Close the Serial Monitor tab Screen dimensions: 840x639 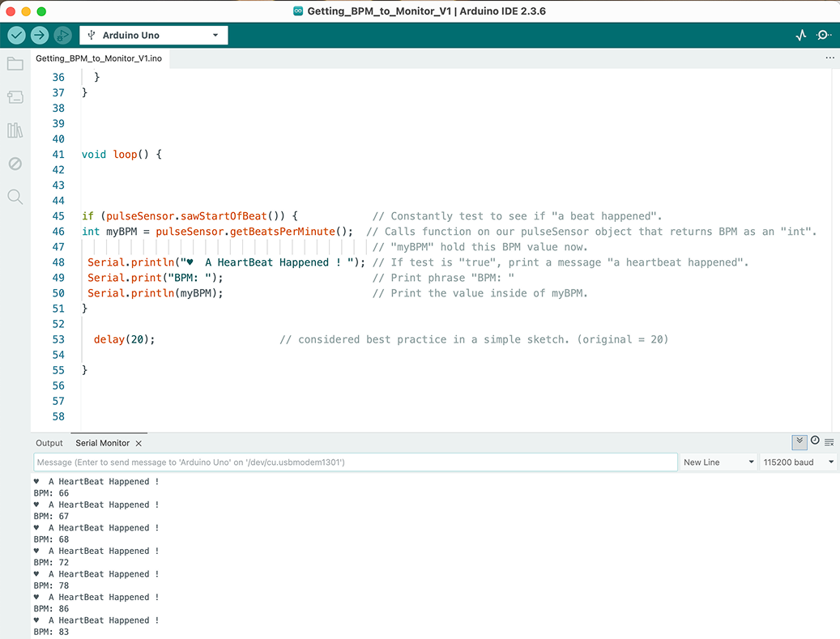[x=138, y=443]
